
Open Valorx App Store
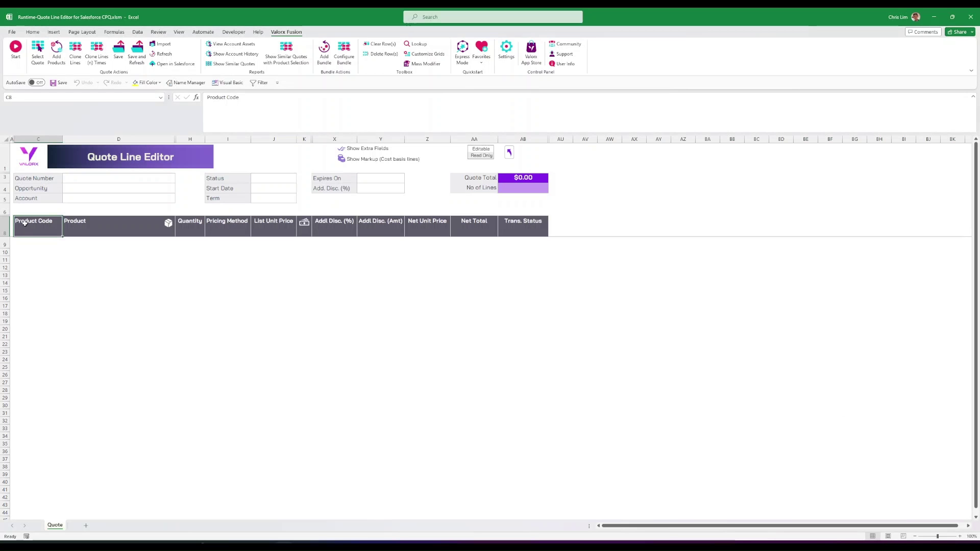[x=531, y=47]
